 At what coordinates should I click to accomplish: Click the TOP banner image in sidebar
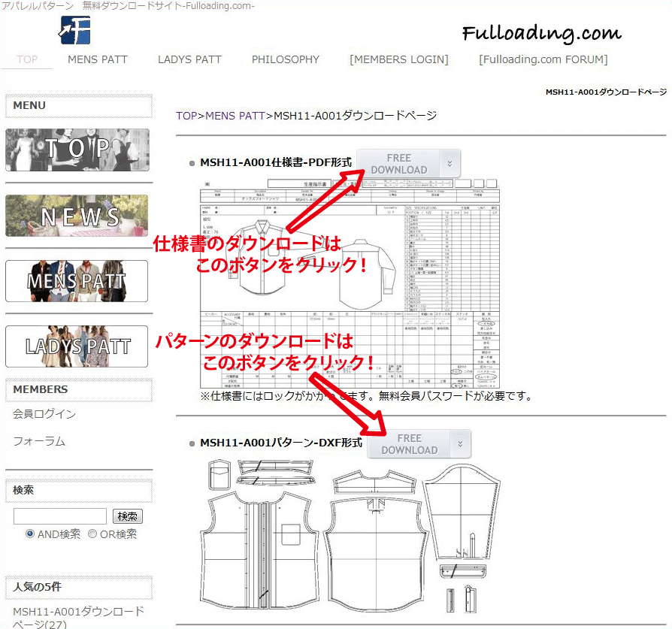77,150
